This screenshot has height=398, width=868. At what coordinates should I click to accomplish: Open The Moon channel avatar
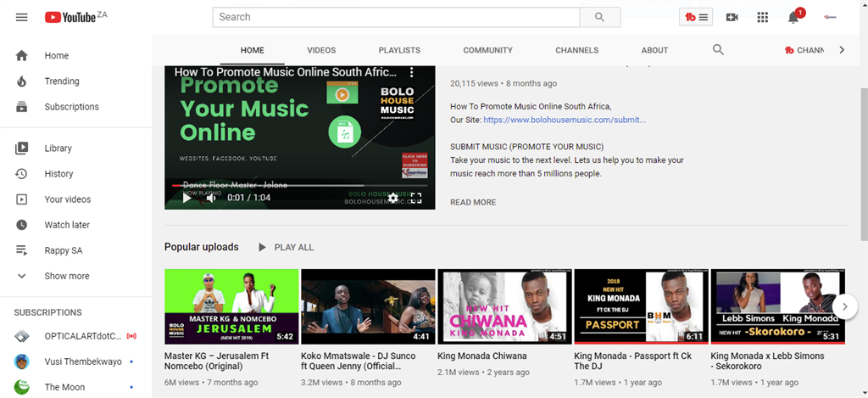click(21, 387)
